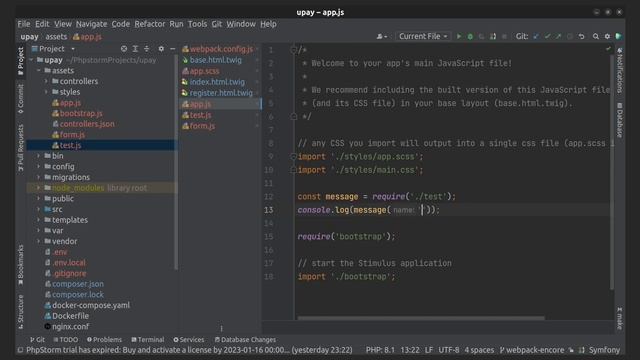
Task: Expand the node_modules library root folder
Action: pyautogui.click(x=39, y=188)
